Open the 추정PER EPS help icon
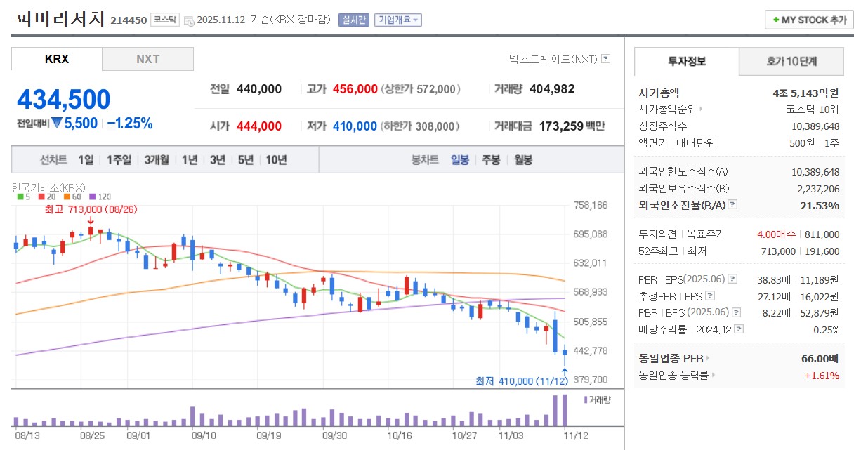The image size is (868, 450). pyautogui.click(x=709, y=296)
